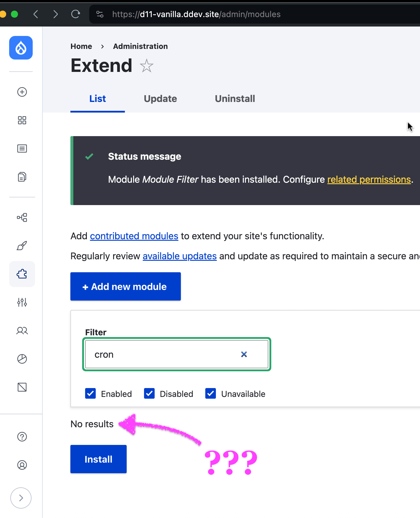Open the Appearance paintbrush icon
This screenshot has height=518, width=420.
pos(22,245)
